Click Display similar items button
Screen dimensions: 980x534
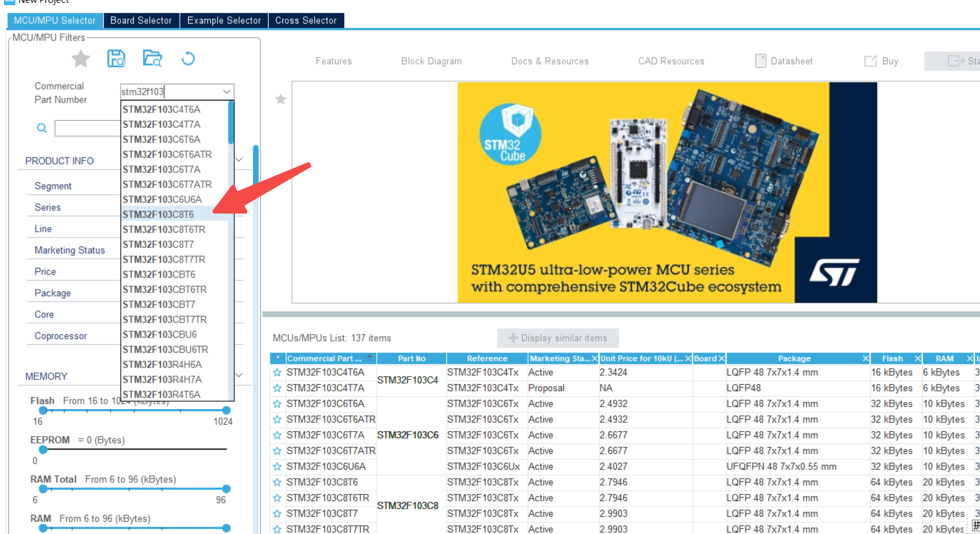point(558,338)
